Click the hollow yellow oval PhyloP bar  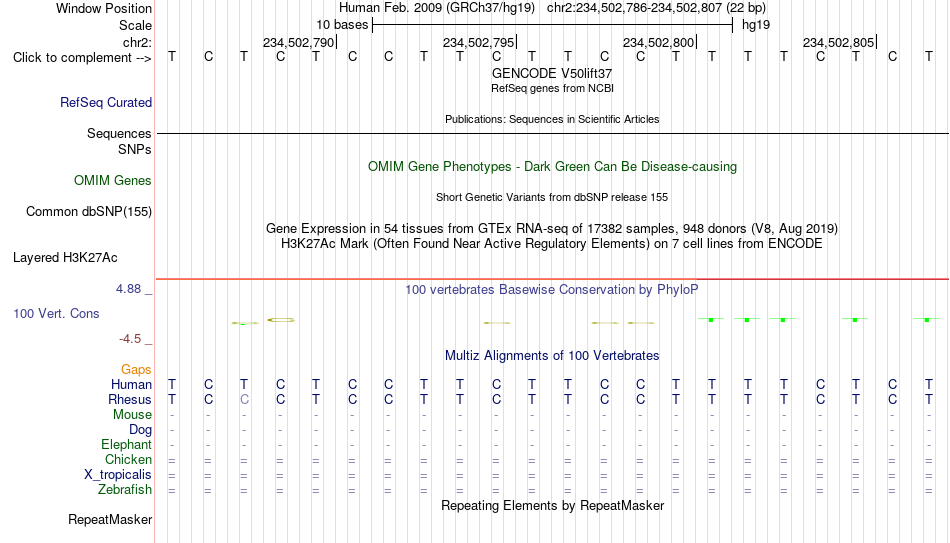click(281, 319)
